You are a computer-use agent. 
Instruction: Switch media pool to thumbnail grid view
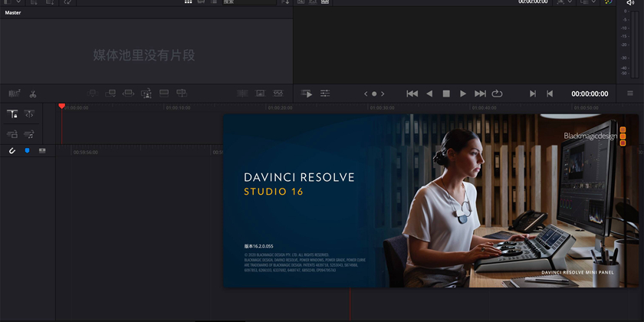pos(189,2)
